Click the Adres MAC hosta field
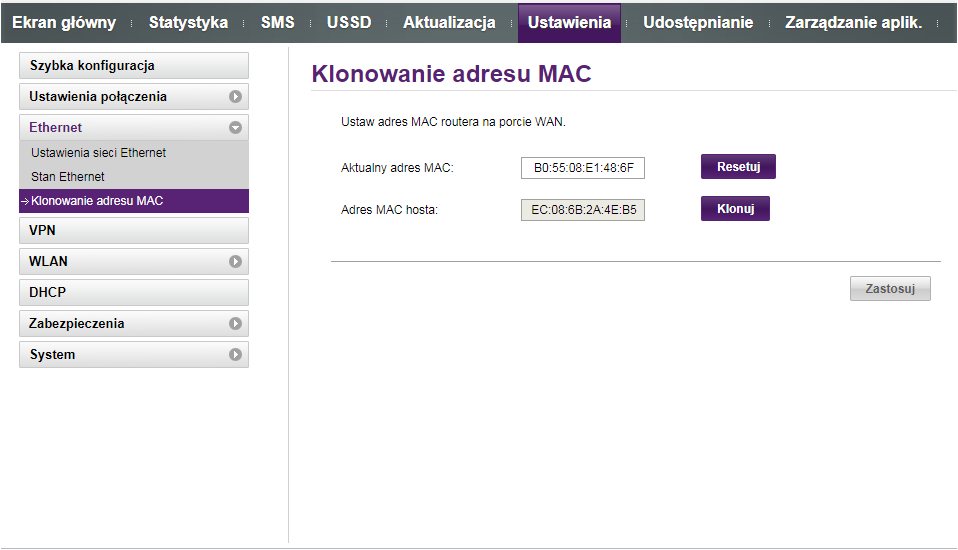The image size is (958, 550). click(x=582, y=210)
